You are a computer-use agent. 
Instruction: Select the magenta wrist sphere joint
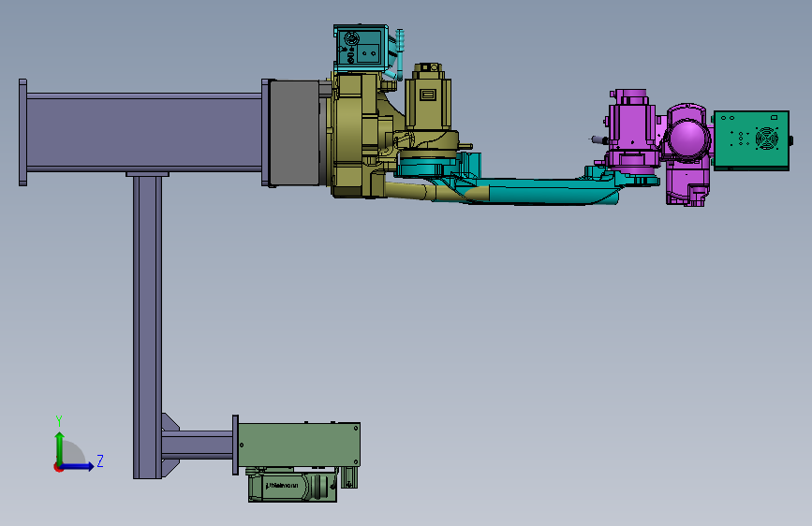pos(687,137)
